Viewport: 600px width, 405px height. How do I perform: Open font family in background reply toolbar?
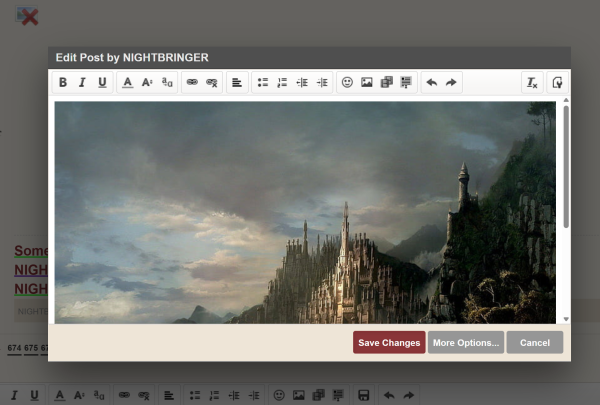coord(99,395)
